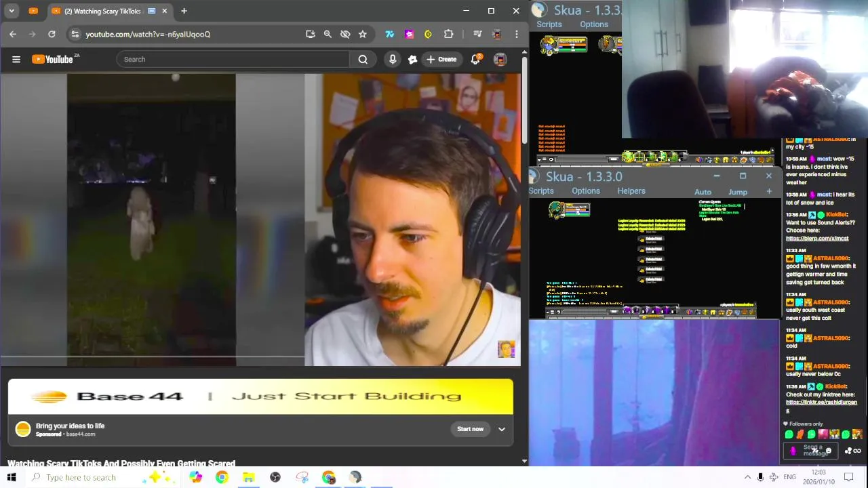Open Skua Jump menu
This screenshot has height=488, width=868.
click(x=738, y=192)
